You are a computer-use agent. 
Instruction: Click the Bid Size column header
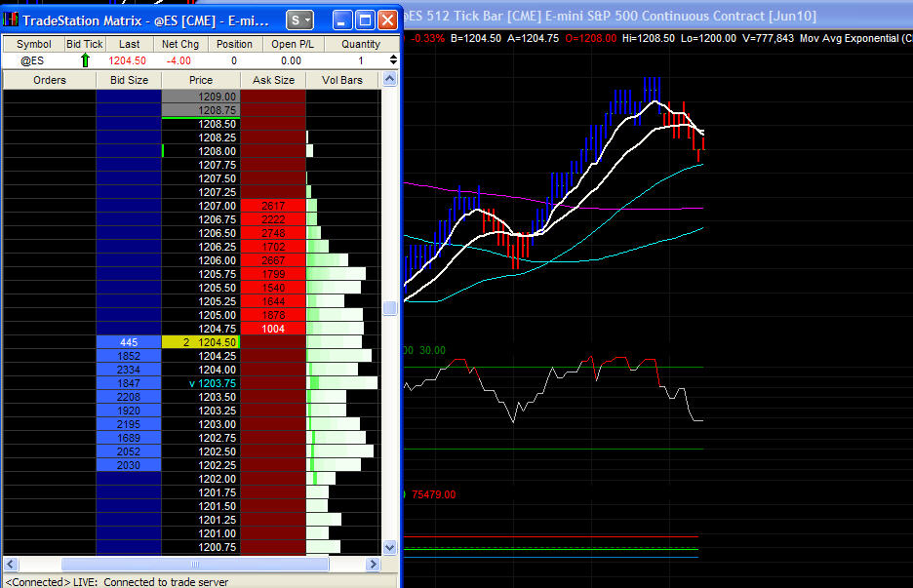(x=129, y=80)
